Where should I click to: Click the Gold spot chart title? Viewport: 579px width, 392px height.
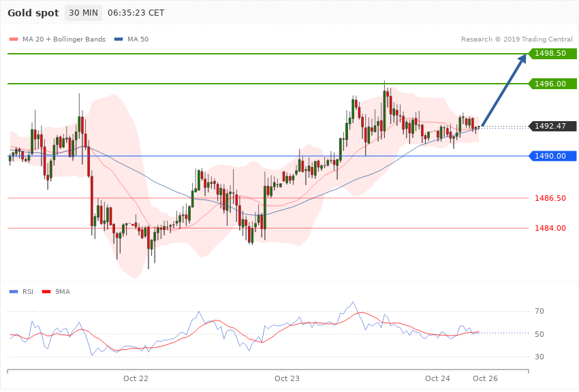[x=33, y=13]
